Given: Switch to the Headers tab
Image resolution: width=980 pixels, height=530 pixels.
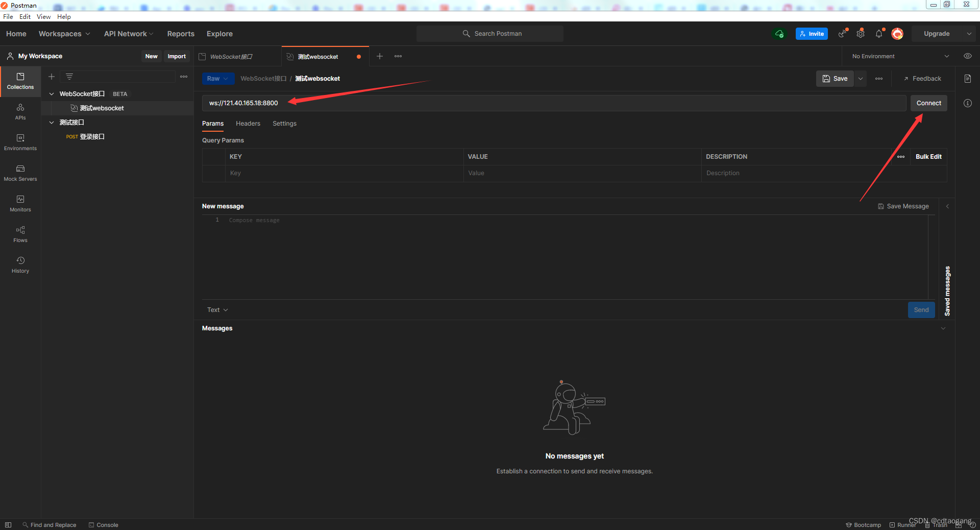Looking at the screenshot, I should [248, 124].
